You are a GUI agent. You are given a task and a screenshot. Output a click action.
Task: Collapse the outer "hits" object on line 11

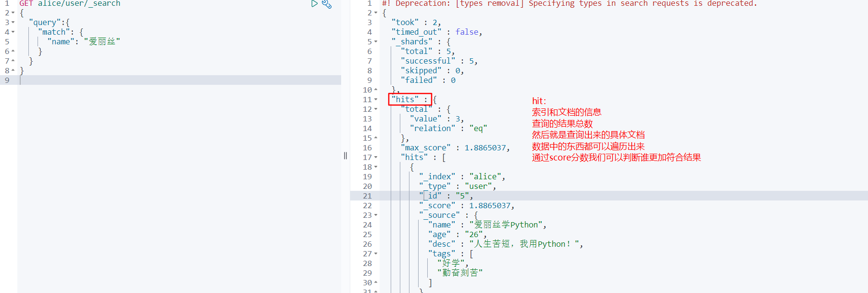point(376,100)
